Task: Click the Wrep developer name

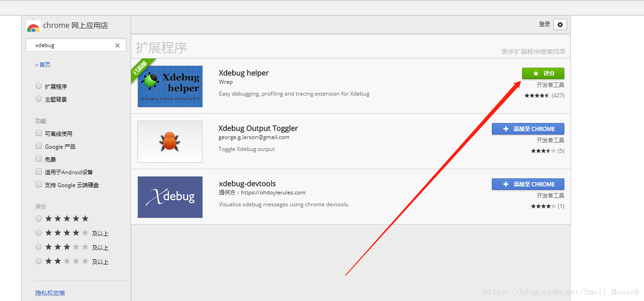Action: [226, 82]
